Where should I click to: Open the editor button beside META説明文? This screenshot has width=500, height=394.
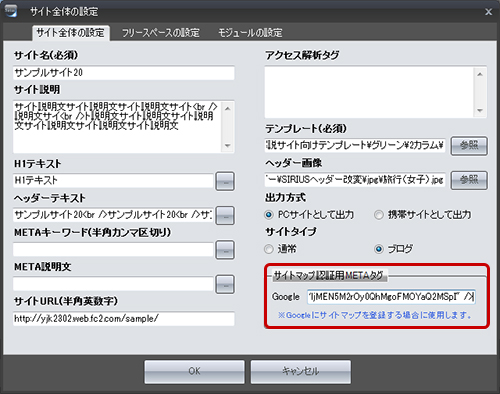click(x=225, y=284)
